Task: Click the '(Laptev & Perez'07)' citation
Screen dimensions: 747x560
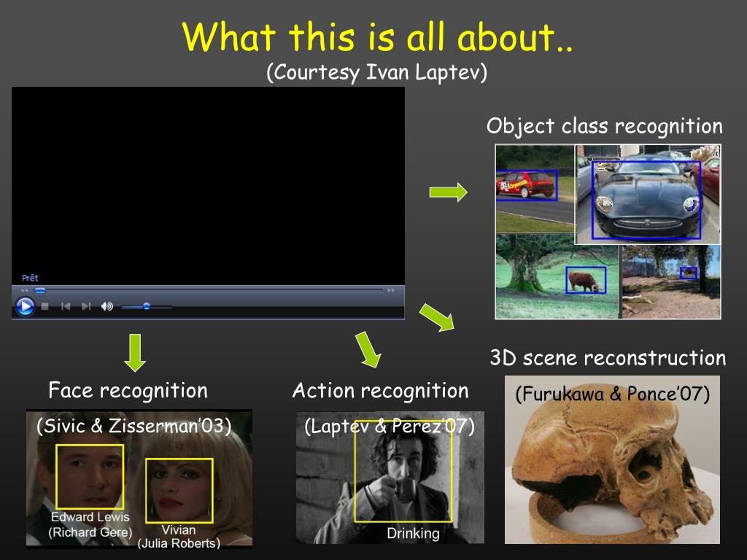Action: [x=390, y=426]
